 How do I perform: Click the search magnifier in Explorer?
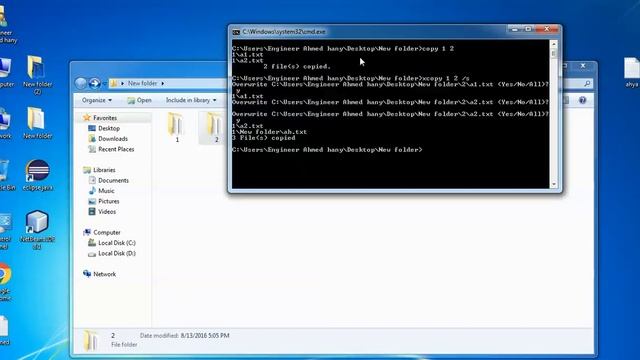click(587, 84)
